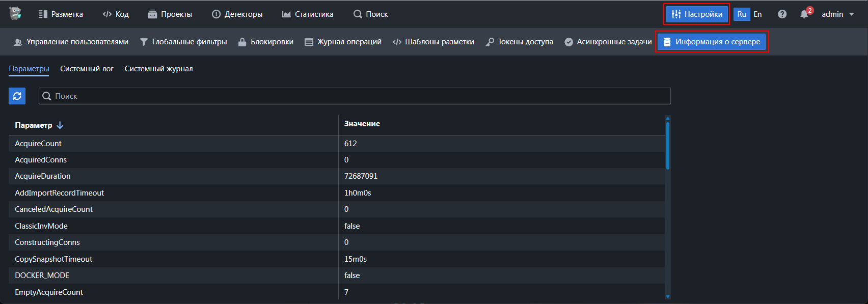The width and height of the screenshot is (868, 304).
Task: Switch to the Системный журнал tab
Action: point(158,69)
